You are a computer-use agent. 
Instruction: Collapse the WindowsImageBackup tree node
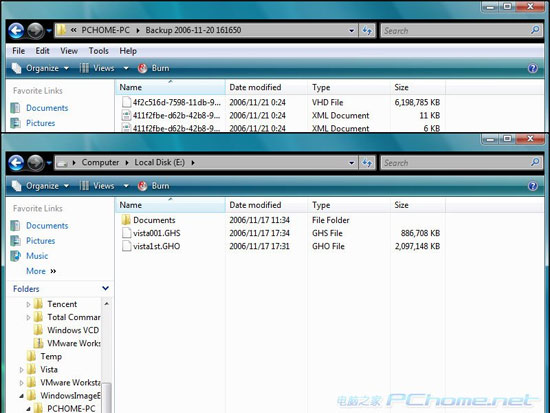[21, 396]
